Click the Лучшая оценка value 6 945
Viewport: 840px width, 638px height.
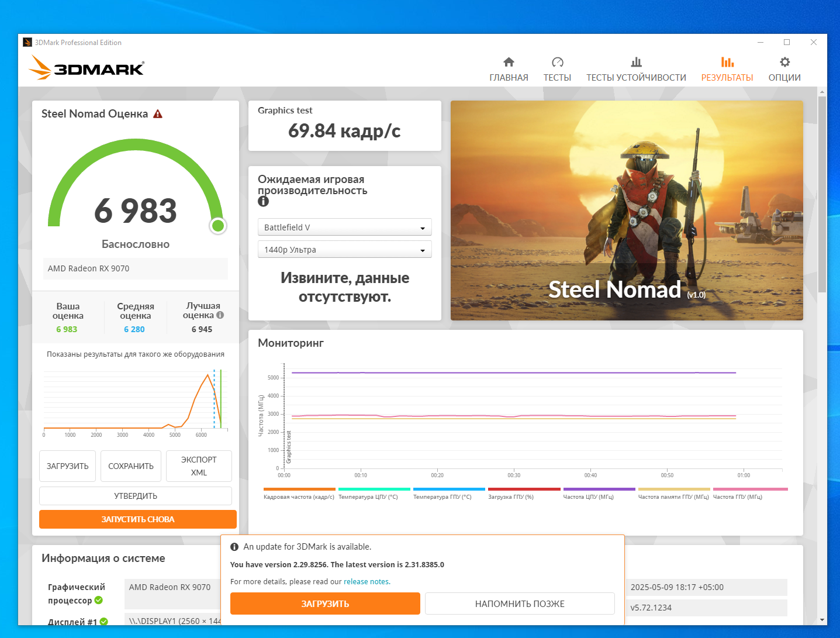pos(202,329)
